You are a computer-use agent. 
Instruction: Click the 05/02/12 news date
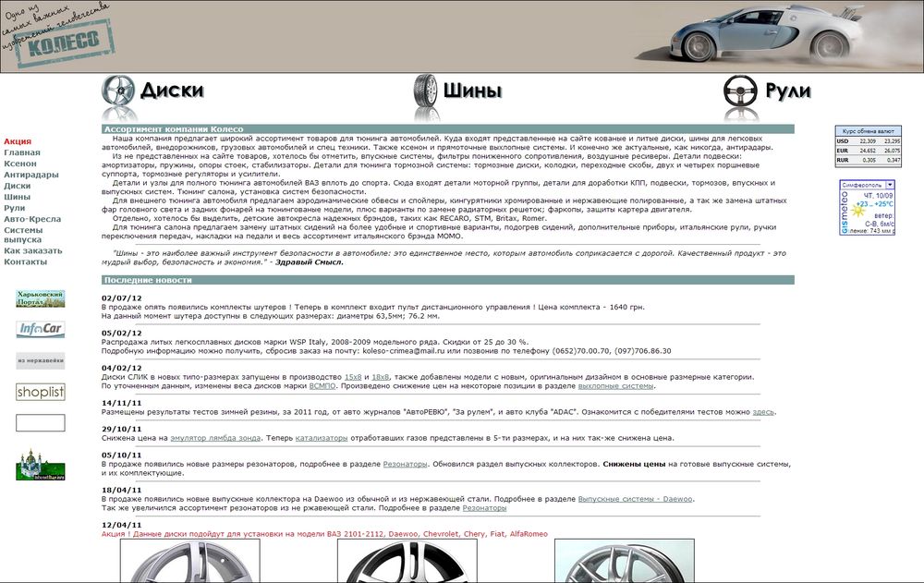[x=121, y=333]
